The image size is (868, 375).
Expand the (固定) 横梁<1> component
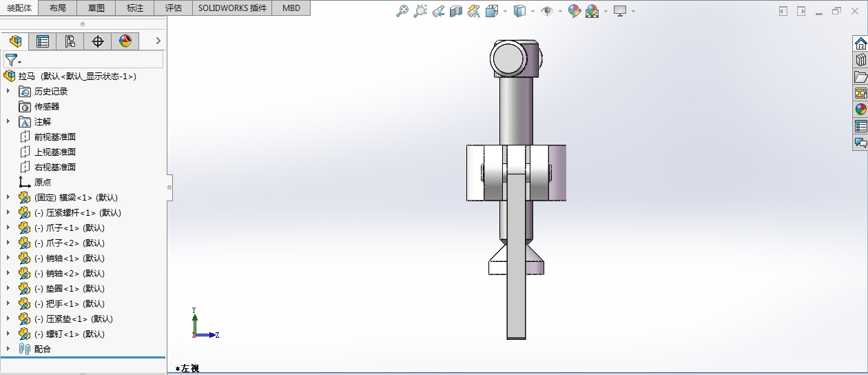[x=8, y=198]
